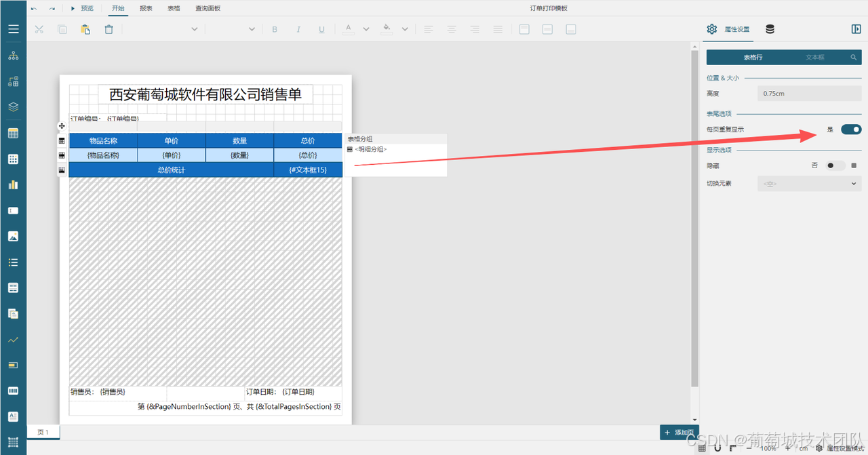Image resolution: width=868 pixels, height=455 pixels.
Task: Open the data binding database icon
Action: coord(770,29)
